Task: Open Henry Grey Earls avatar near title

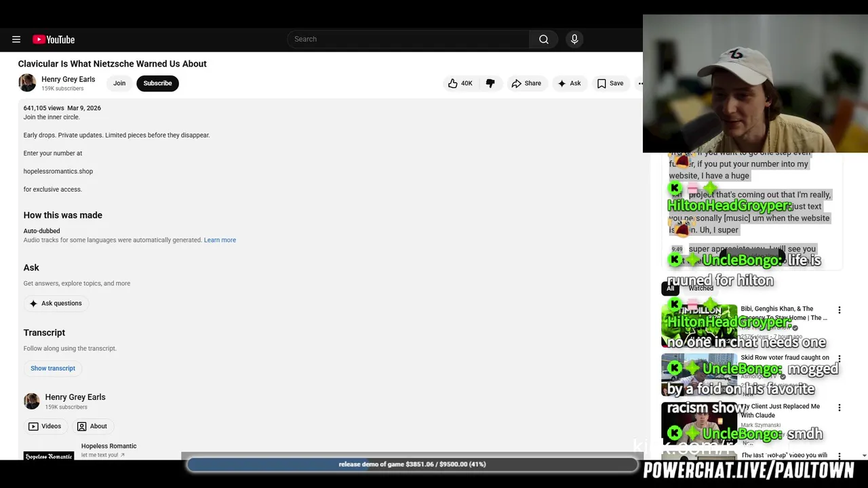Action: coord(27,83)
